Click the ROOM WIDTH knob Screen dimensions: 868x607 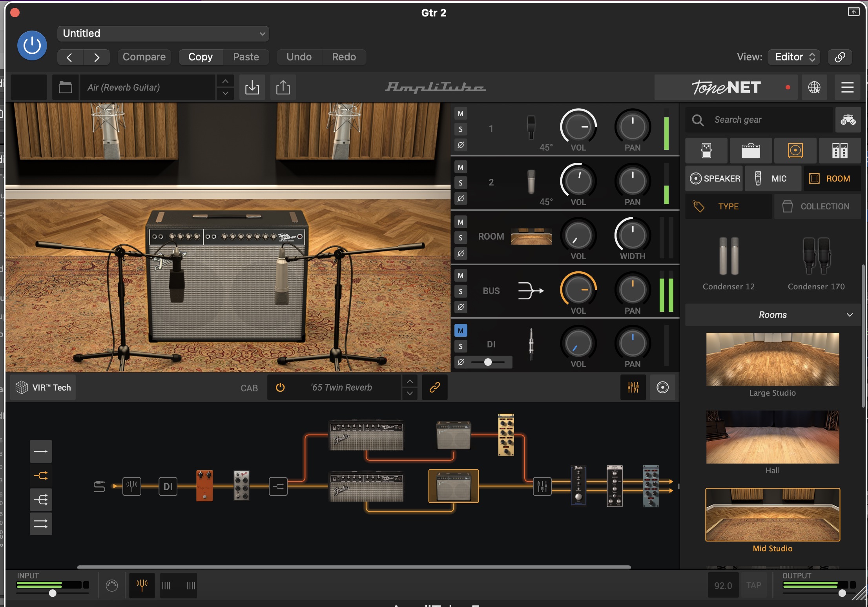coord(633,235)
